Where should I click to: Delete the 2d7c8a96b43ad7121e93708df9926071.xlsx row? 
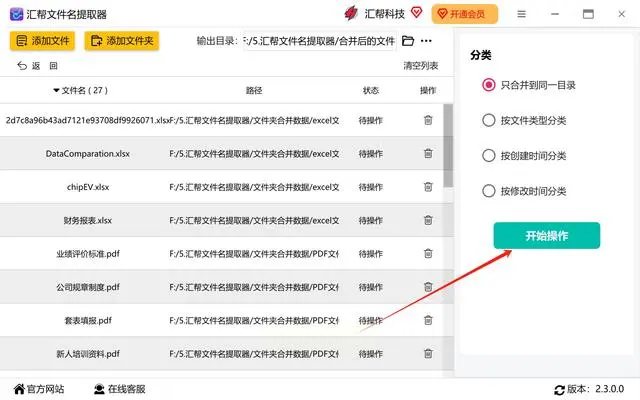tap(428, 120)
